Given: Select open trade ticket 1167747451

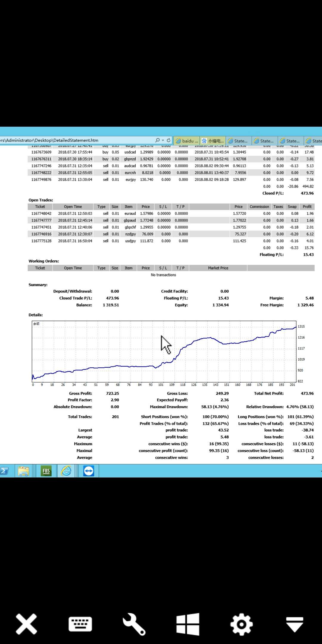Looking at the screenshot, I should point(41,227).
